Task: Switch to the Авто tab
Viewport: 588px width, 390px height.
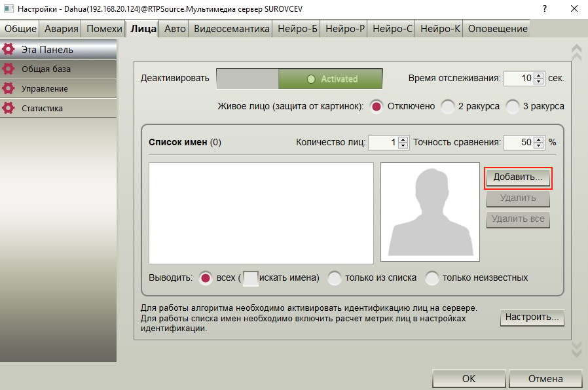Action: coord(175,29)
